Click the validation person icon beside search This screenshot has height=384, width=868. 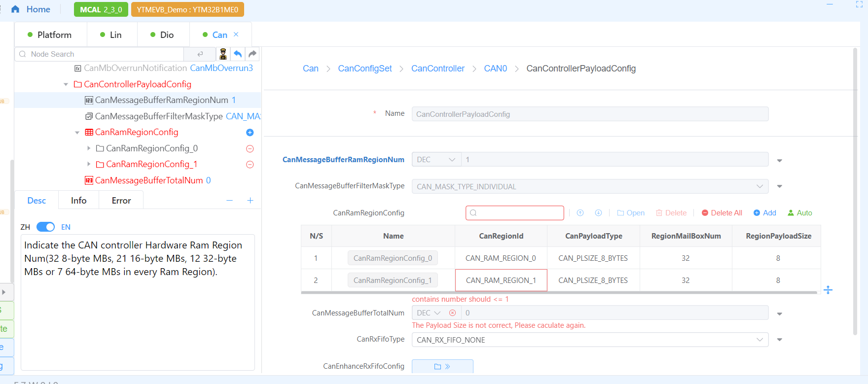click(x=223, y=54)
